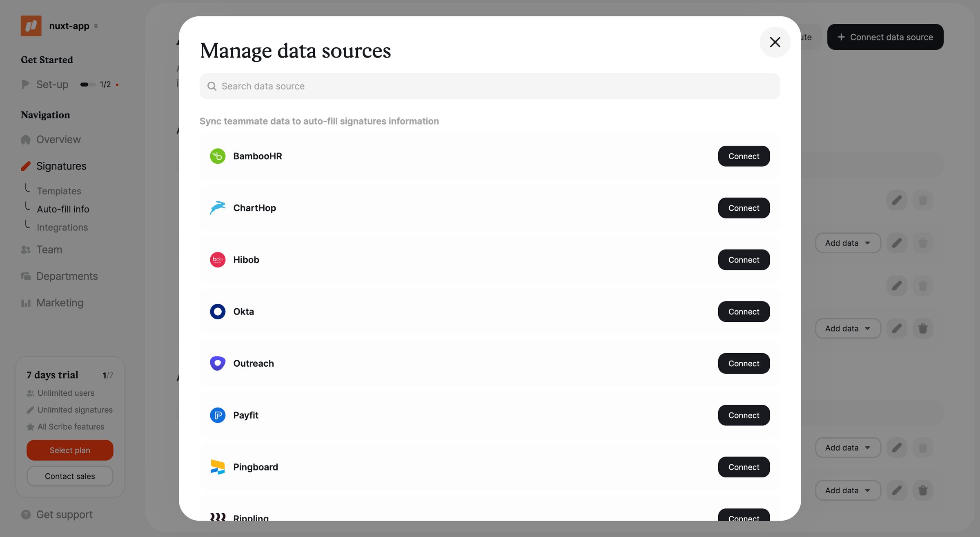Click the Overview home icon
980x537 pixels.
(26, 140)
